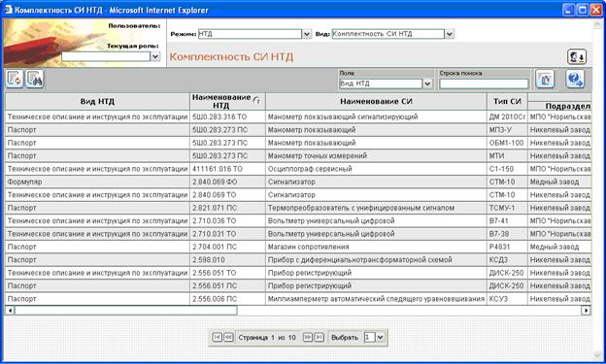Click the Тип СИ column header
This screenshot has width=606, height=364.
point(507,101)
